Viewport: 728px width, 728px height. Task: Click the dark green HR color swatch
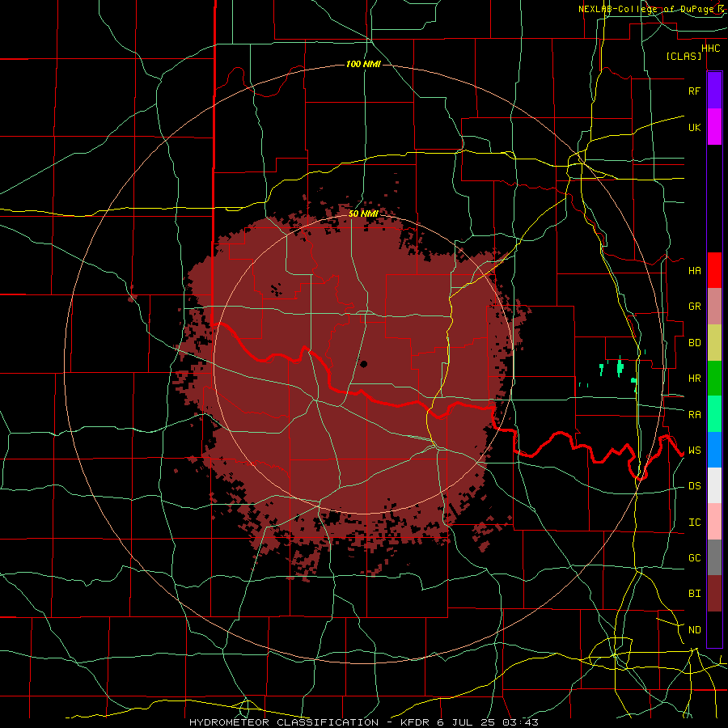(714, 379)
